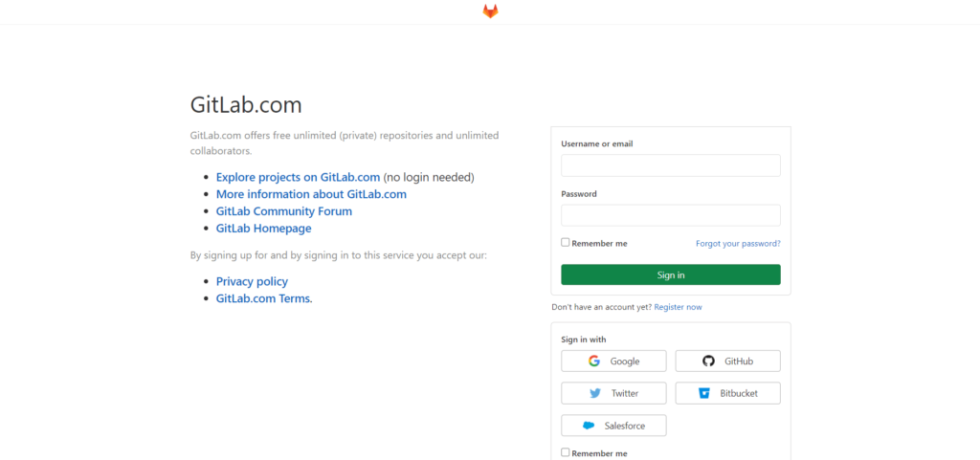Sign in with the Google icon
The image size is (980, 460).
coord(593,361)
